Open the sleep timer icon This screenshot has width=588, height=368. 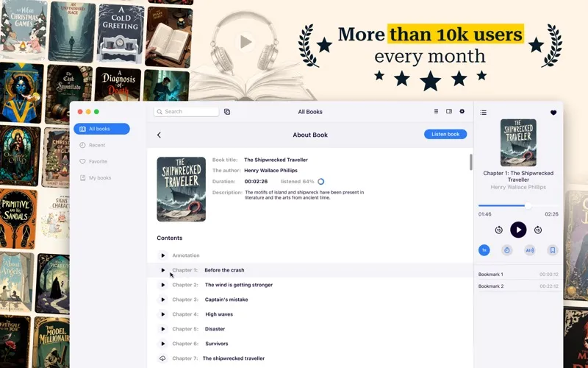[x=506, y=250]
